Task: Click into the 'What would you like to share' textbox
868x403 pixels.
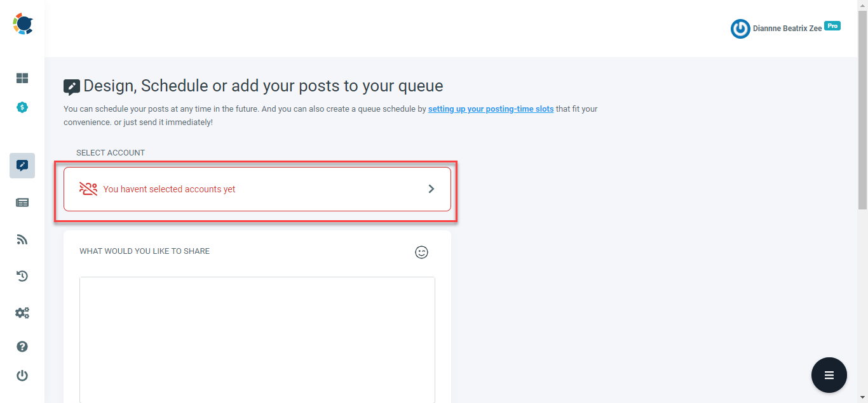Action: tap(257, 340)
